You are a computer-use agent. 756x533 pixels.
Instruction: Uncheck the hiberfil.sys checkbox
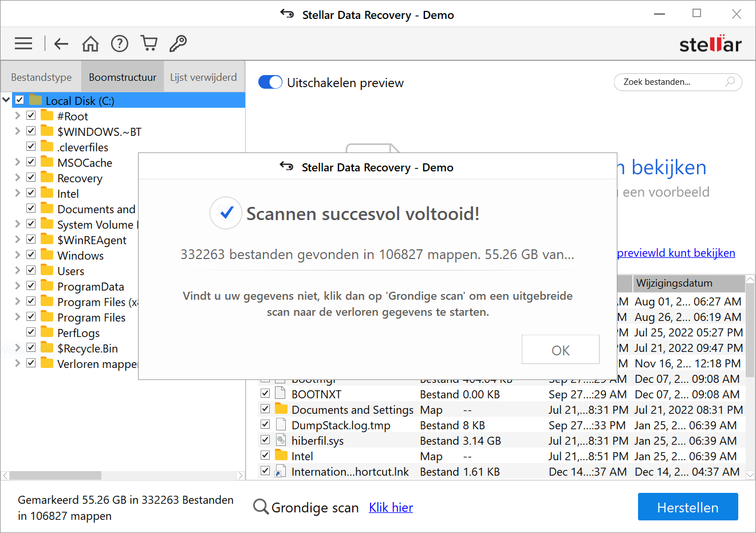265,440
